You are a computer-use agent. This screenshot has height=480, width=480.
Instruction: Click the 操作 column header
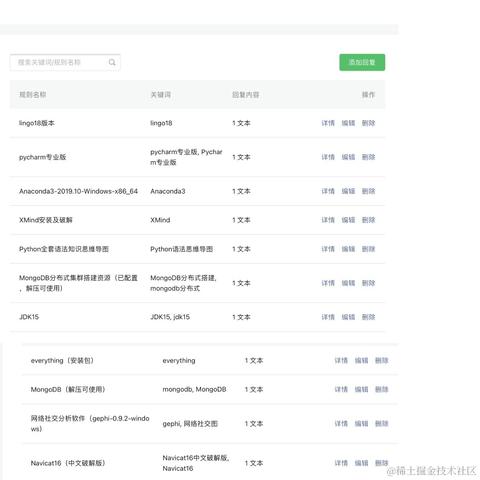pos(369,95)
